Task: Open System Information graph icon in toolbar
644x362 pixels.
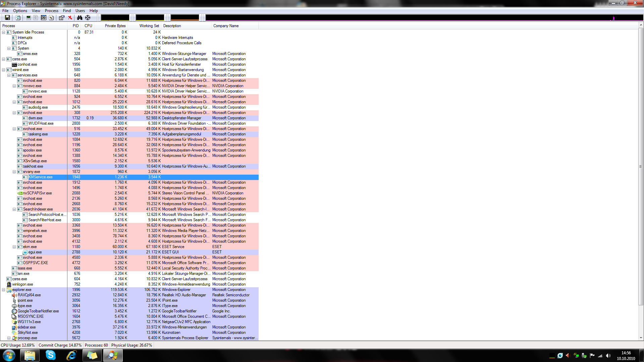Action: click(x=29, y=18)
